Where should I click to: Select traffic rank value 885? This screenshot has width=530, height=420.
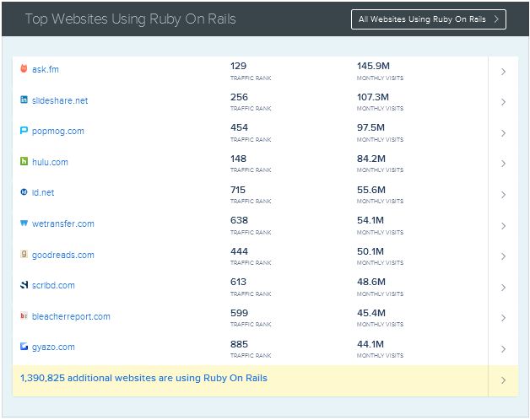[x=239, y=344]
